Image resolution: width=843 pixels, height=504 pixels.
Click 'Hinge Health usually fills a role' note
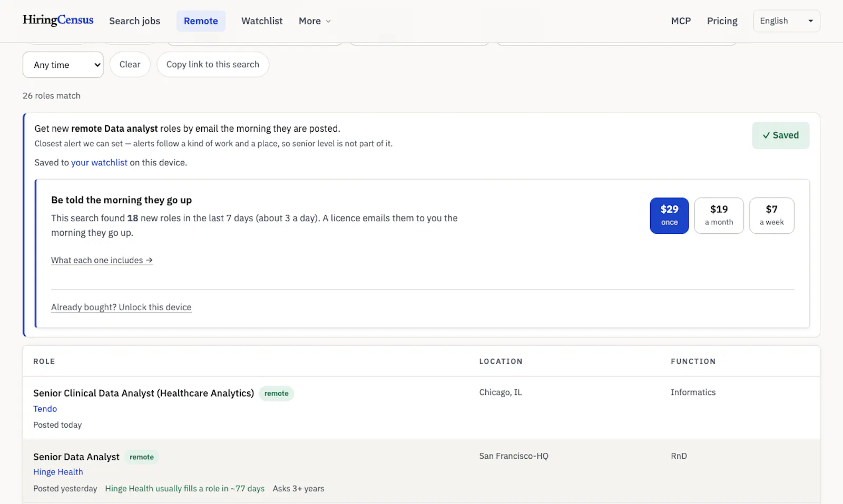(185, 489)
